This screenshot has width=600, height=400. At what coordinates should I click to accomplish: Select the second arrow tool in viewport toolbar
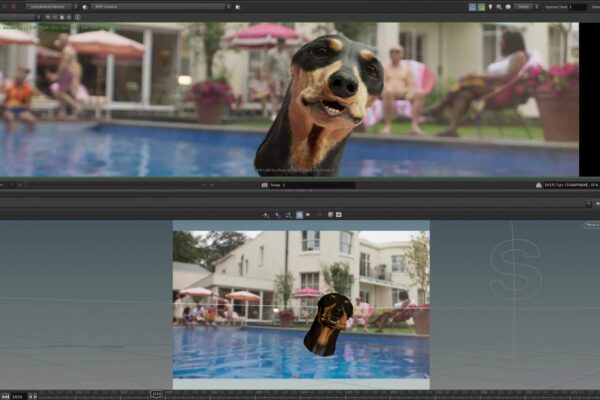point(278,215)
